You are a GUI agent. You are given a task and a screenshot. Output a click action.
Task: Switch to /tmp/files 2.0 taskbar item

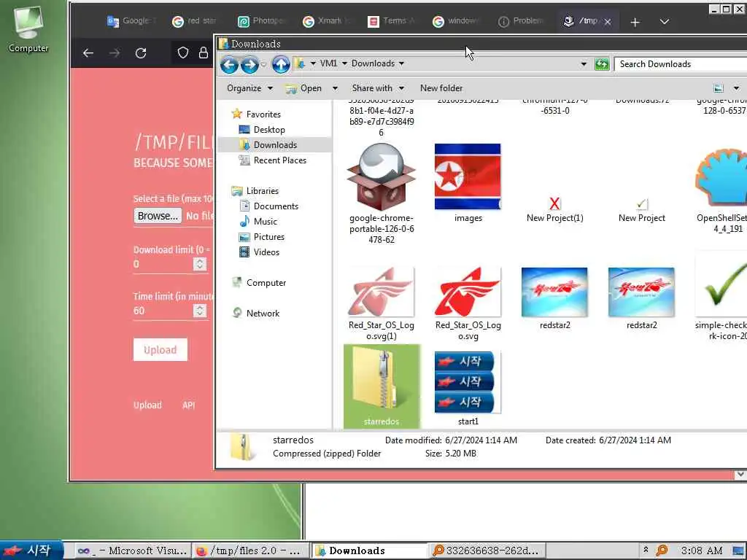(250, 551)
